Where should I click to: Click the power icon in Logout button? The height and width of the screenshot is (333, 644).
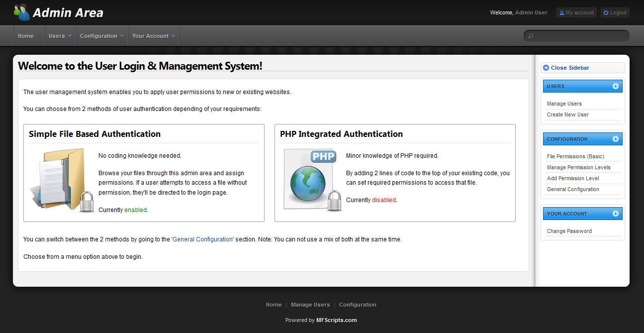(x=606, y=12)
